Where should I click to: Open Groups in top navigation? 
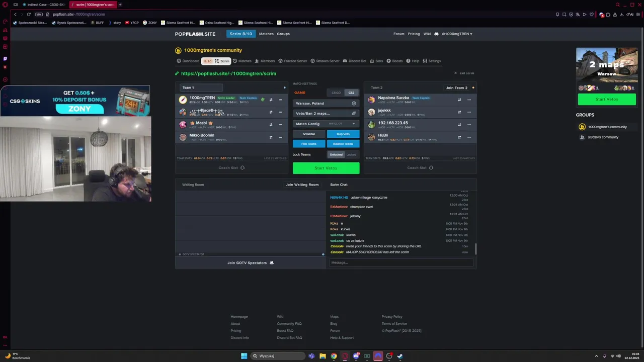[x=283, y=34]
